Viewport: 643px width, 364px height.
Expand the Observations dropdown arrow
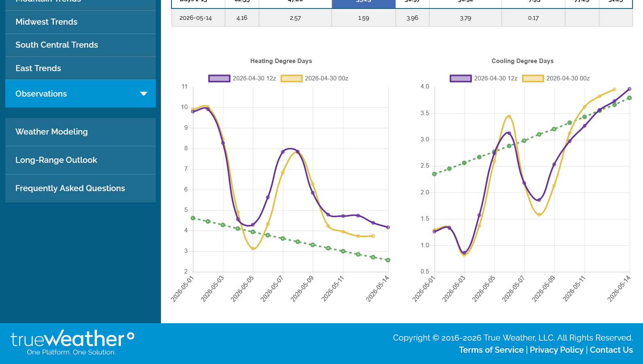click(x=144, y=94)
